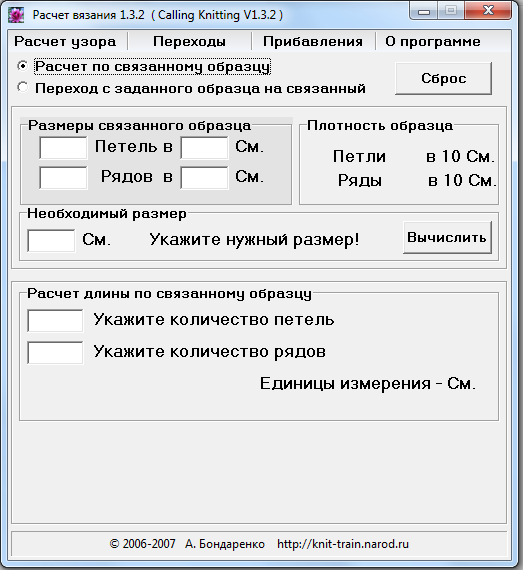Focus the stitches count field before 'Петель в'
This screenshot has width=523, height=570.
(x=63, y=148)
